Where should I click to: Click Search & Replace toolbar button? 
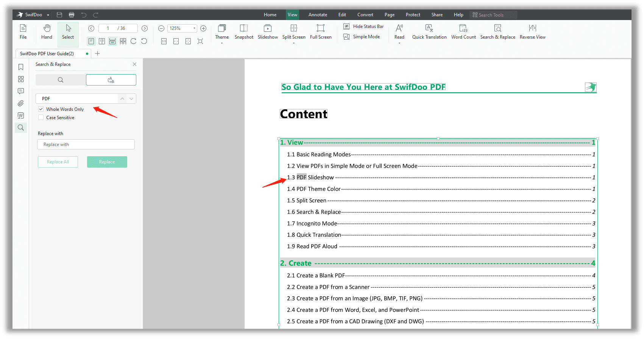click(x=498, y=32)
